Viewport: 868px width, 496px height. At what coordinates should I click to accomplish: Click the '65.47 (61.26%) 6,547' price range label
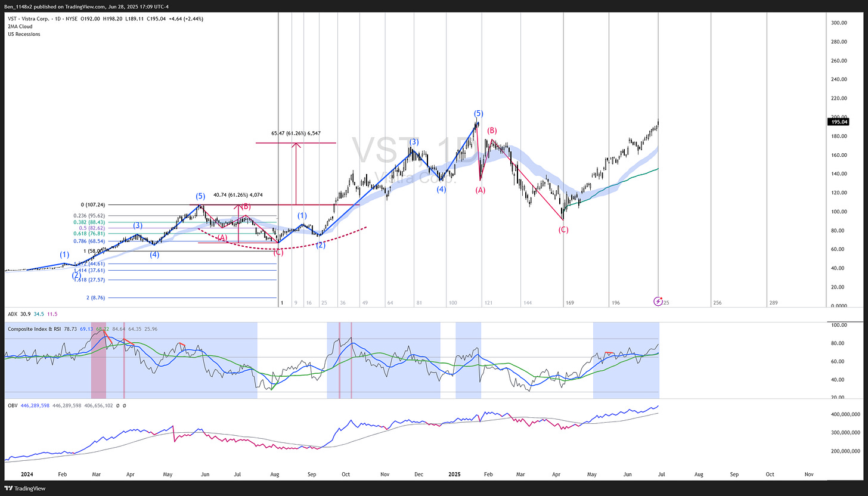pyautogui.click(x=296, y=134)
